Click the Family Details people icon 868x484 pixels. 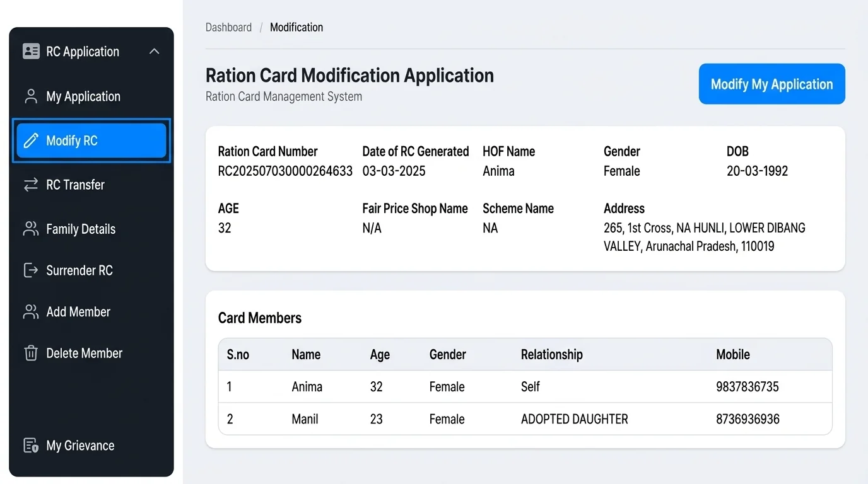point(31,229)
